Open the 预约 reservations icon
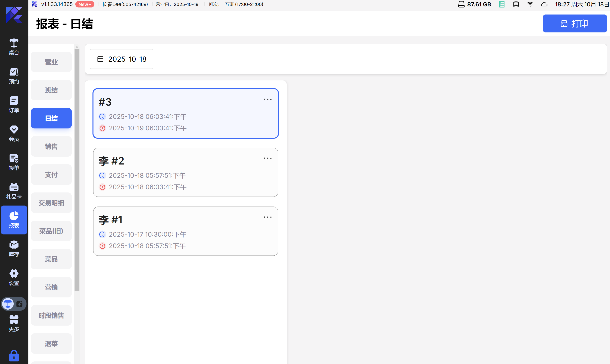The image size is (610, 364). tap(14, 76)
